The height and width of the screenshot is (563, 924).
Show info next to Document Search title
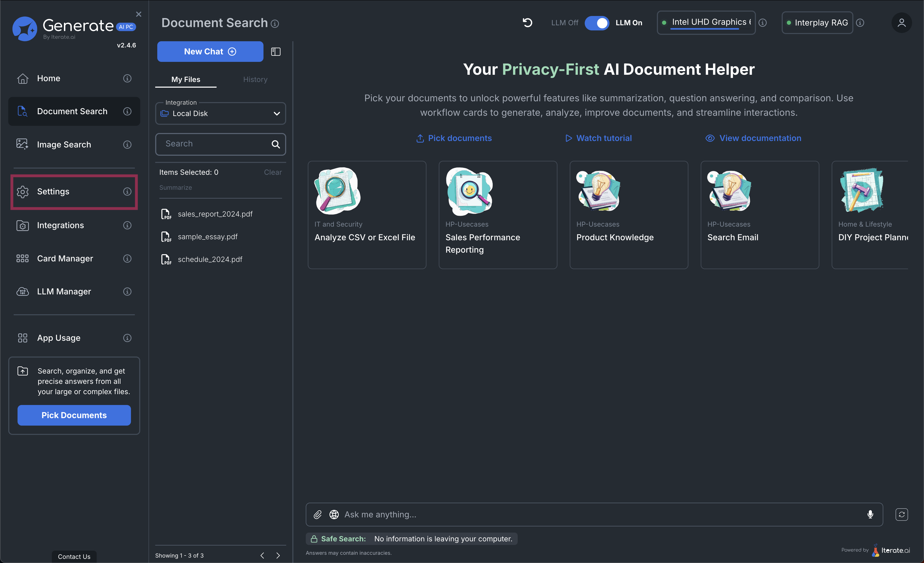click(275, 24)
